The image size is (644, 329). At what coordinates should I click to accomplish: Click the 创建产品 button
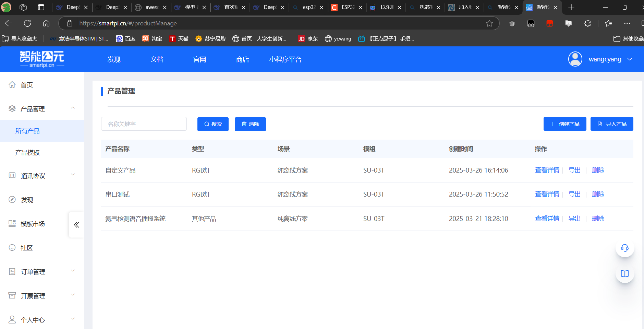click(564, 124)
